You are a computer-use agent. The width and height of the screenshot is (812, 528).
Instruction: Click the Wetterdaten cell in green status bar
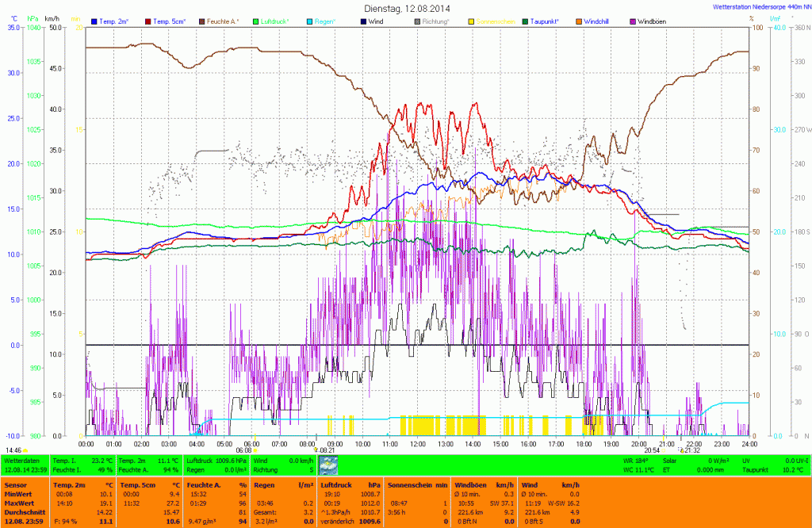click(22, 460)
